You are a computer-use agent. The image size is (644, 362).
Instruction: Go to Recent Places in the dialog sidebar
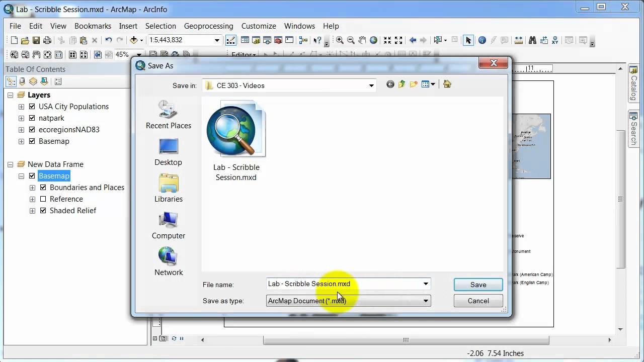[x=169, y=115]
